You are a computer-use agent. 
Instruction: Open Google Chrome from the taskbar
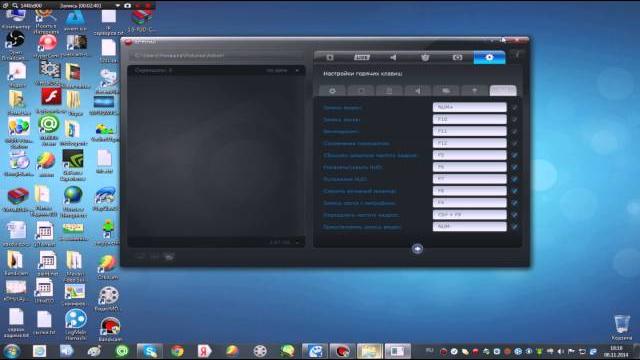(177, 351)
